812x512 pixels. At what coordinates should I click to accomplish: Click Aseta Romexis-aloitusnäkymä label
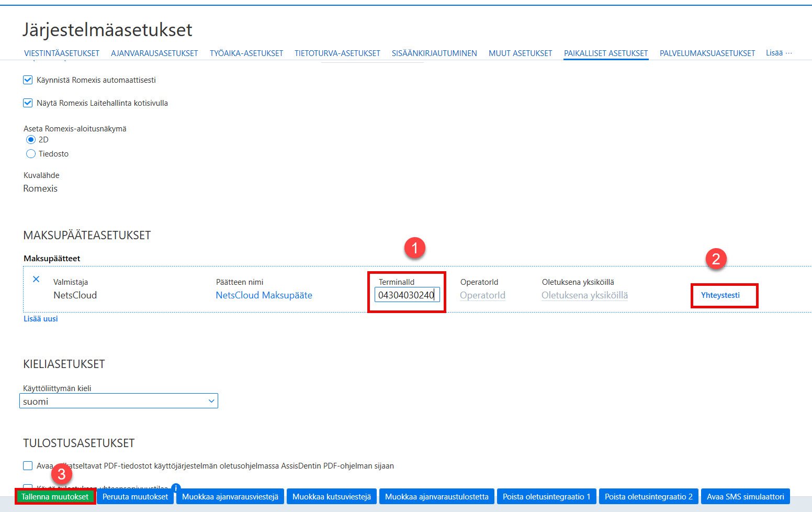click(75, 129)
